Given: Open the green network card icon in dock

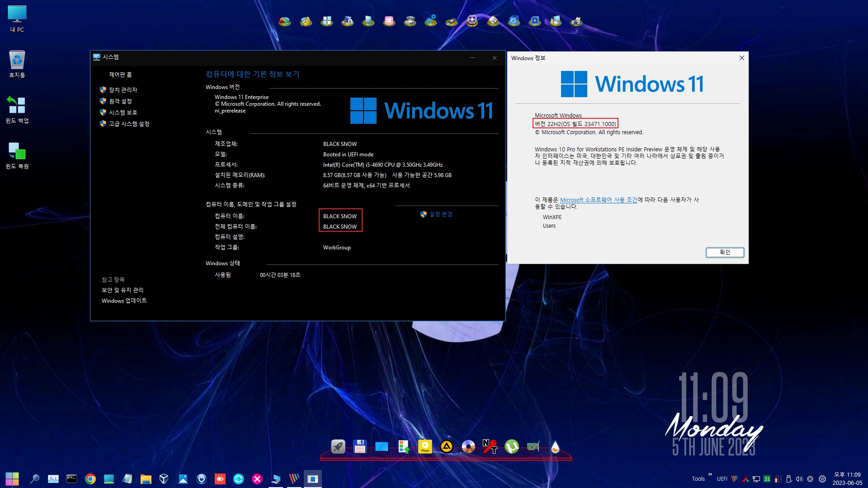Looking at the screenshot, I should click(x=533, y=447).
